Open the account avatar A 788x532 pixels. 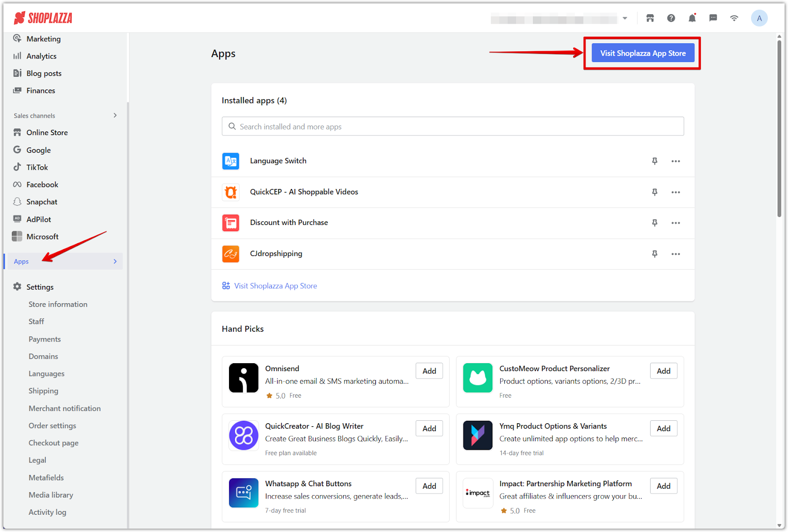[x=759, y=18]
